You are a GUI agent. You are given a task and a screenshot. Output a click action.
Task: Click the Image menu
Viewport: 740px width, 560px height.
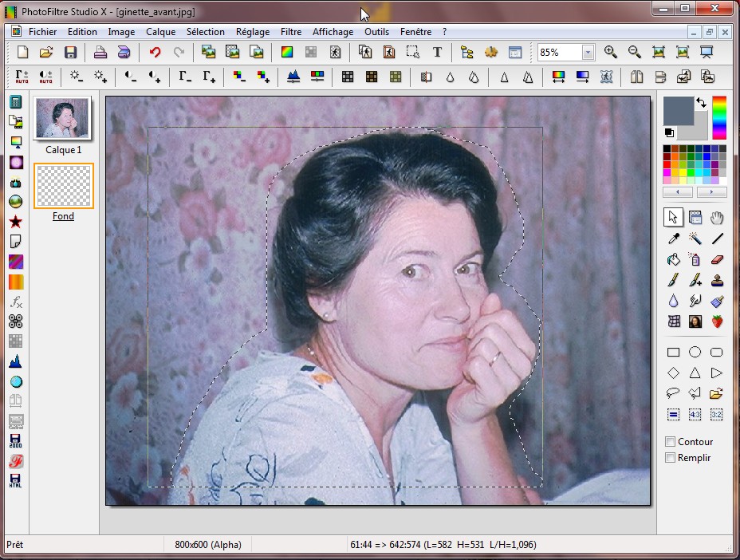click(121, 32)
